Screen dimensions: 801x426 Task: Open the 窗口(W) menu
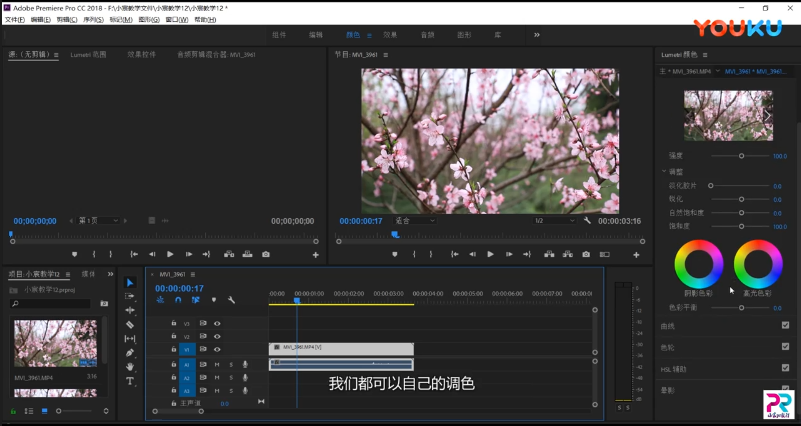177,20
